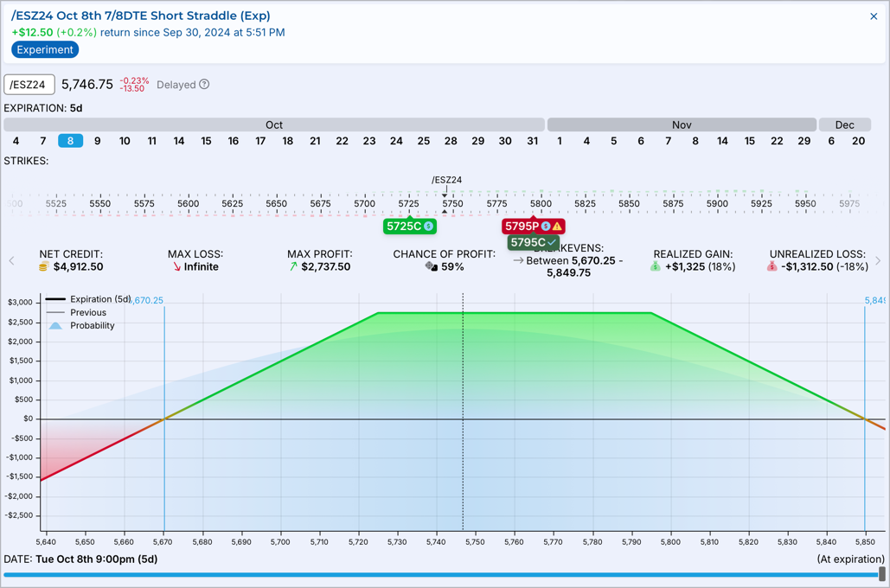
Task: Click the Experiment badge
Action: tap(45, 50)
